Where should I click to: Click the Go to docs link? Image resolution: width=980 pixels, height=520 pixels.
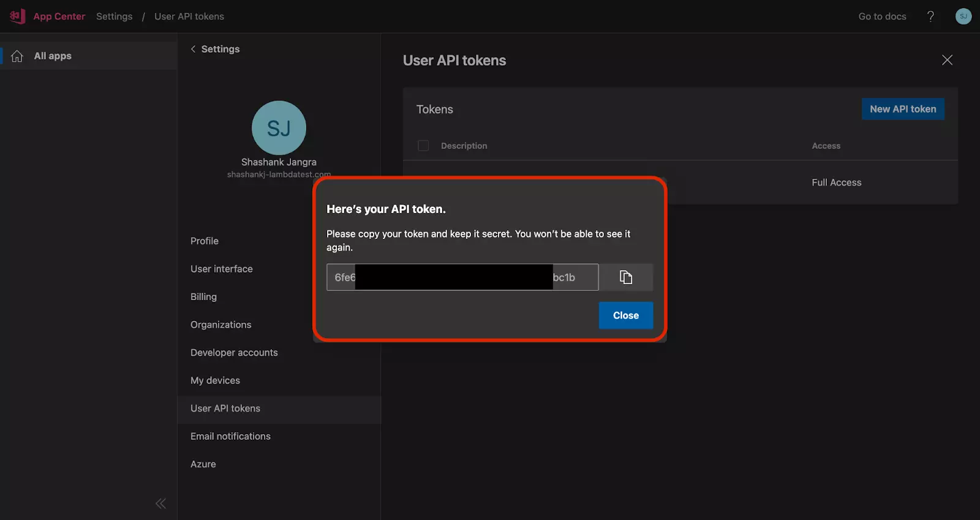click(882, 17)
